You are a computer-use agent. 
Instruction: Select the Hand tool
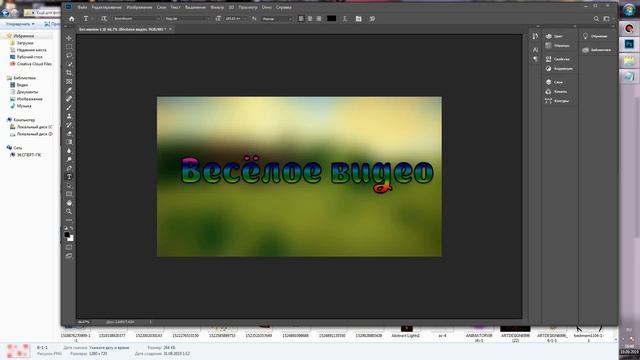69,203
